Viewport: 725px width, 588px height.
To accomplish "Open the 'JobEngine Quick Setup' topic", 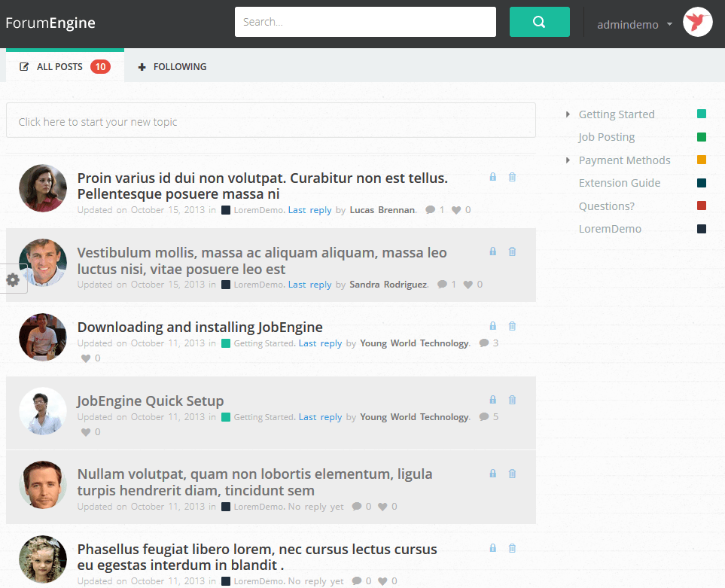I will click(x=151, y=401).
